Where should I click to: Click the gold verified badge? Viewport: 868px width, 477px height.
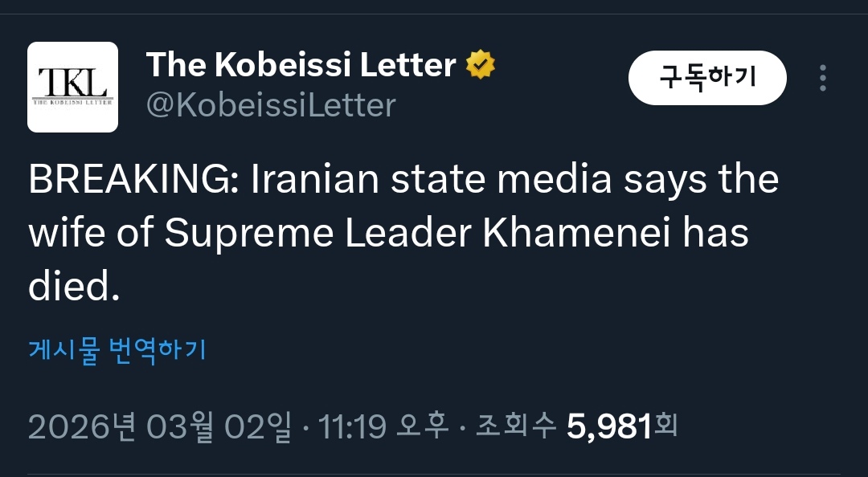pos(481,65)
